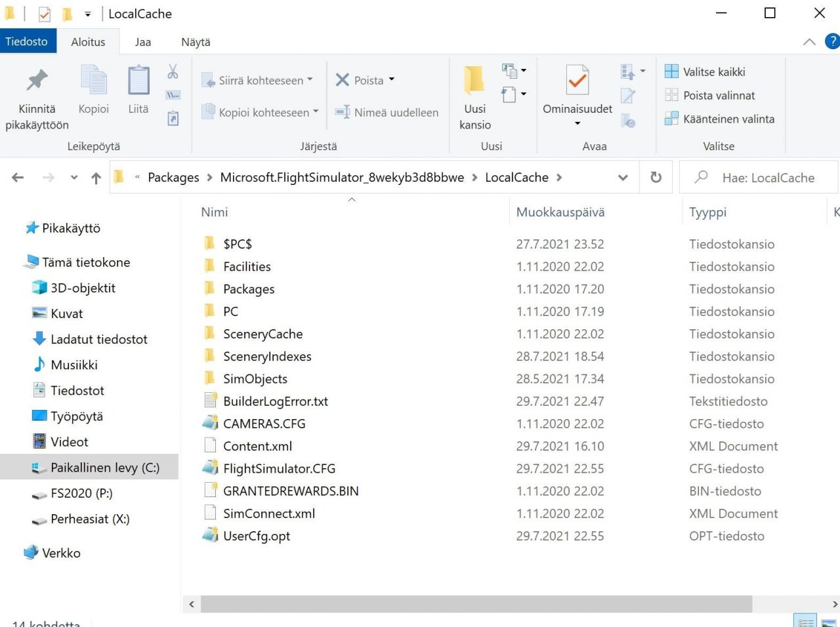Open help with the question mark icon
This screenshot has height=627, width=840.
pyautogui.click(x=832, y=41)
